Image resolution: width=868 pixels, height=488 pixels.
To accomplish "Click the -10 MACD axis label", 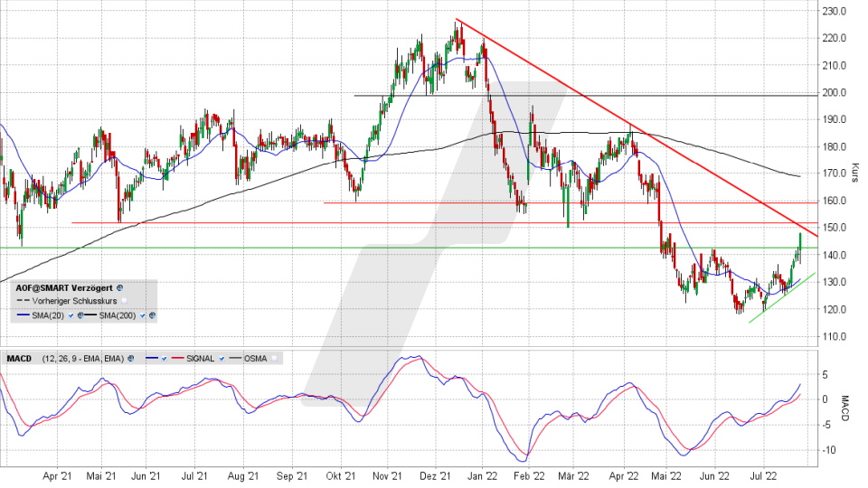I will pos(829,450).
